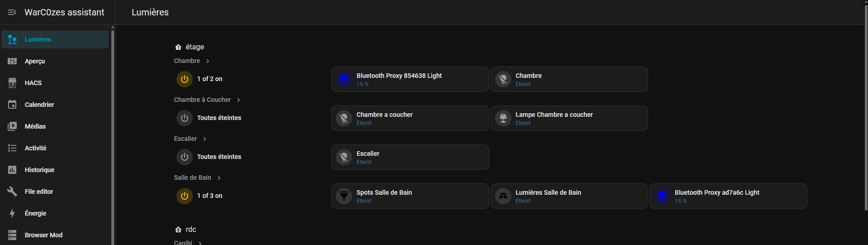
Task: Click the Bluetooth Proxy ad7a6c Light icon
Action: point(662,196)
